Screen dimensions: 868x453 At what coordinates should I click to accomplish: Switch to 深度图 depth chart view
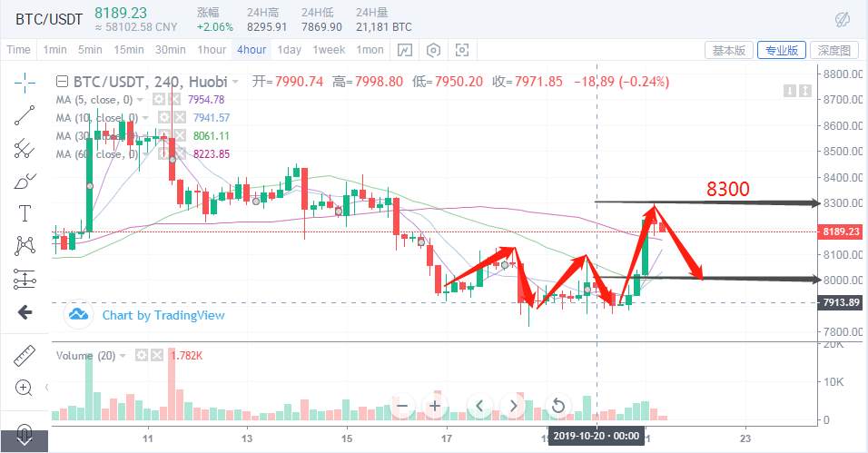point(833,50)
